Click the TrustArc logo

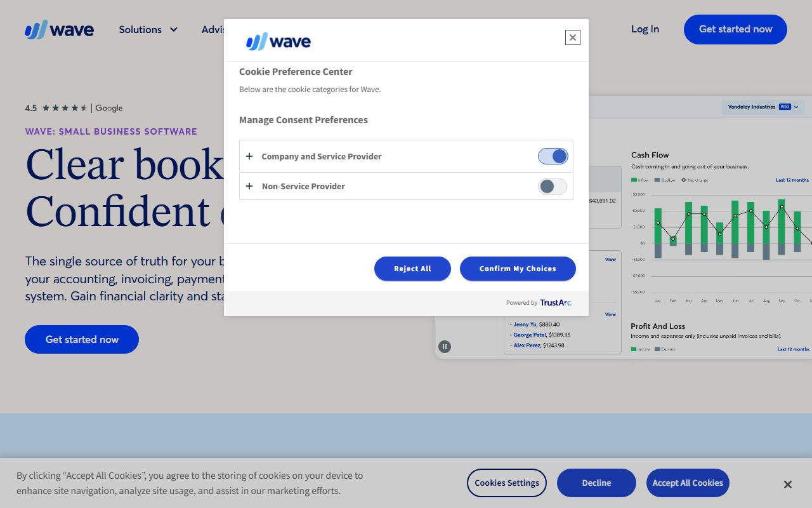coord(555,303)
